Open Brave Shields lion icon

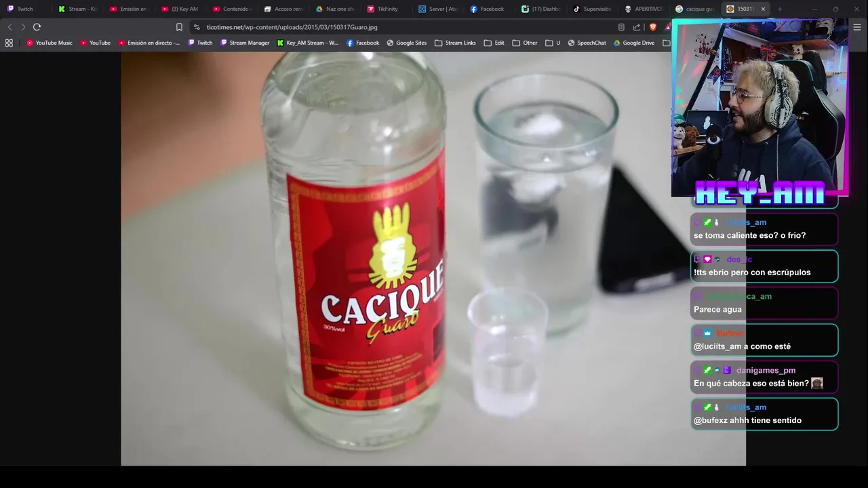pyautogui.click(x=653, y=27)
